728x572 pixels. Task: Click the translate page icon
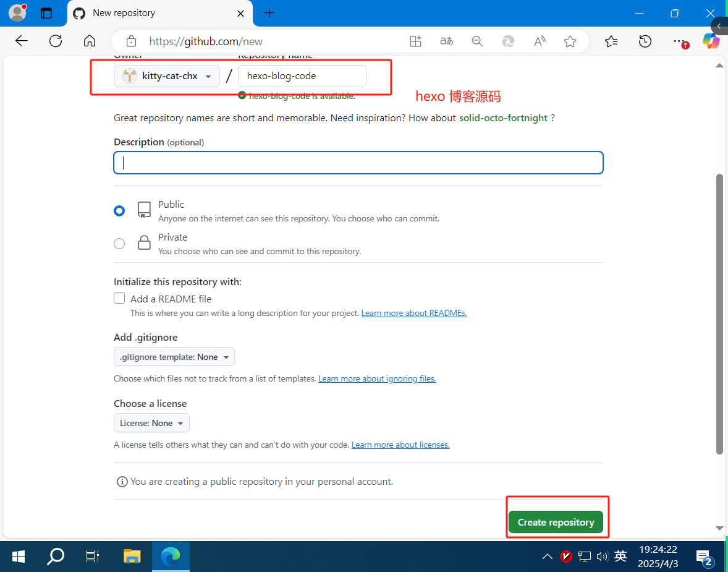(x=447, y=41)
